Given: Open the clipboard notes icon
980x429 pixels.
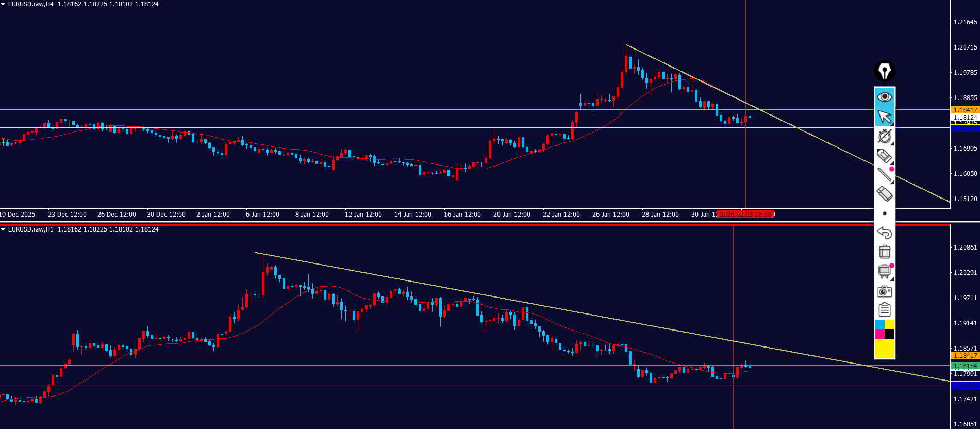Looking at the screenshot, I should (x=885, y=310).
